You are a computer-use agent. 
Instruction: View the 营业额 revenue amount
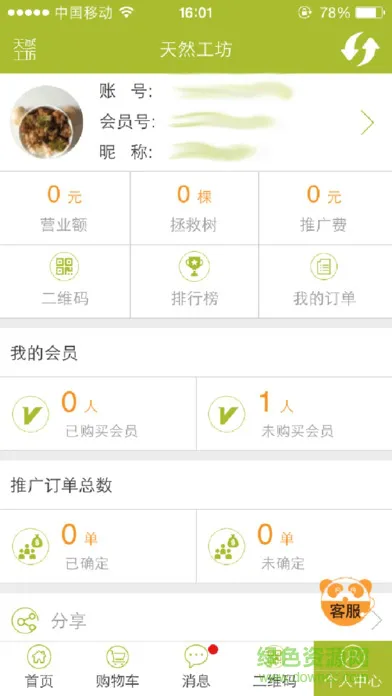click(x=65, y=195)
